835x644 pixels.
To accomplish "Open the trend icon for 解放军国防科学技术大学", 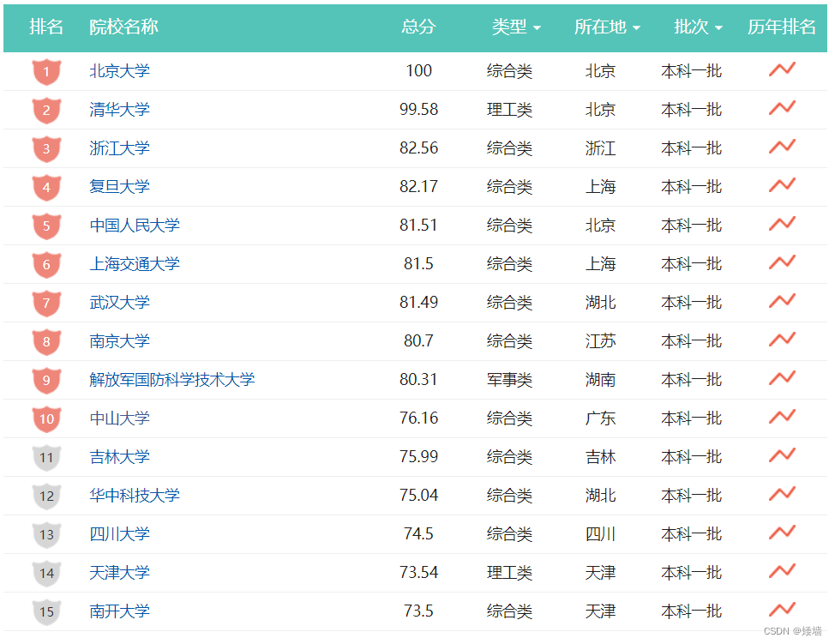I will click(782, 378).
